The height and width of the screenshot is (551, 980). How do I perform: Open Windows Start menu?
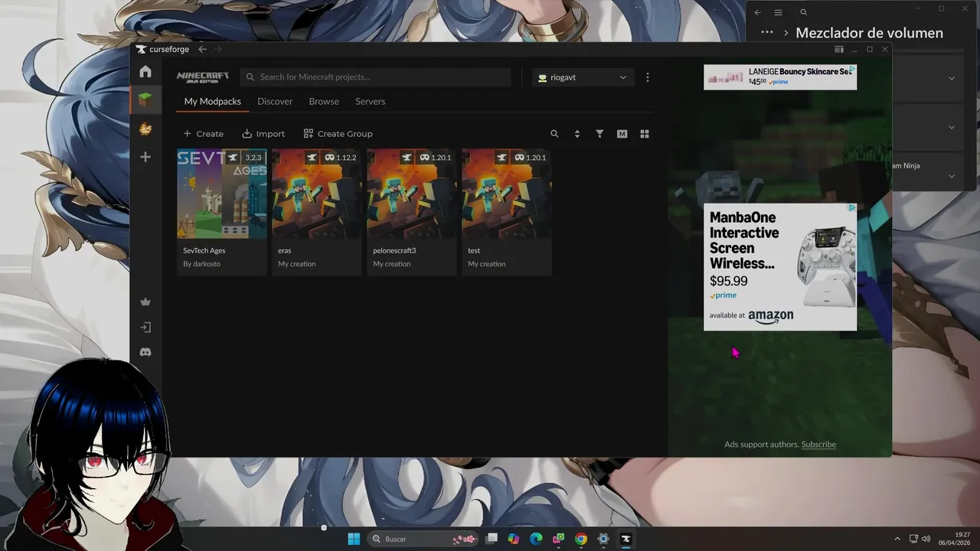pos(354,539)
